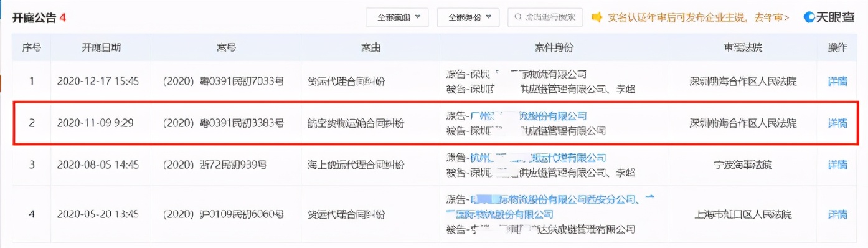Select 上海市虹口区人民法院 court cell

(742, 214)
